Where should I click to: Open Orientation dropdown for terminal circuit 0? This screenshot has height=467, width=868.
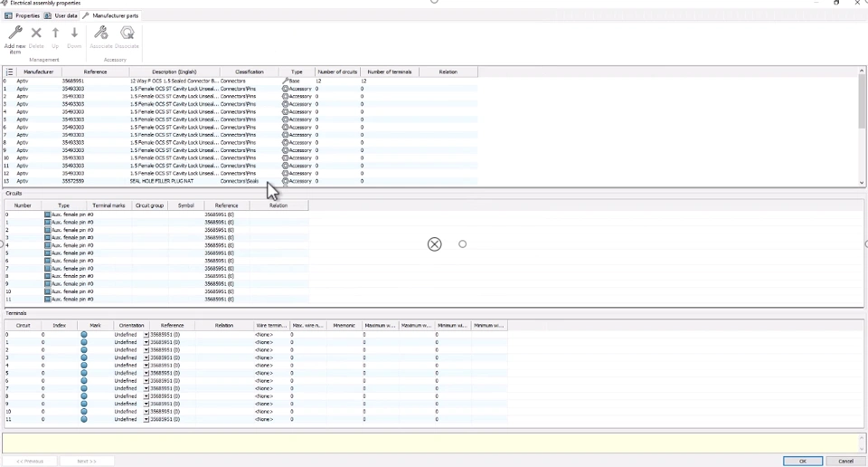coord(146,335)
